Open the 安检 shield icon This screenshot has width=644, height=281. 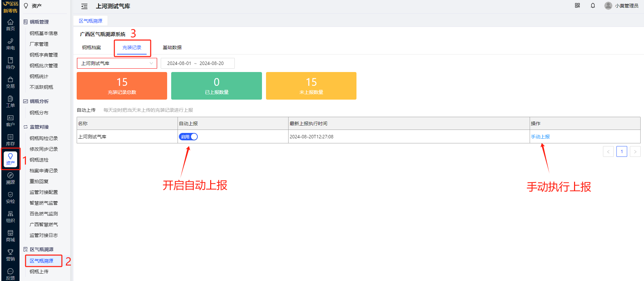click(x=10, y=197)
